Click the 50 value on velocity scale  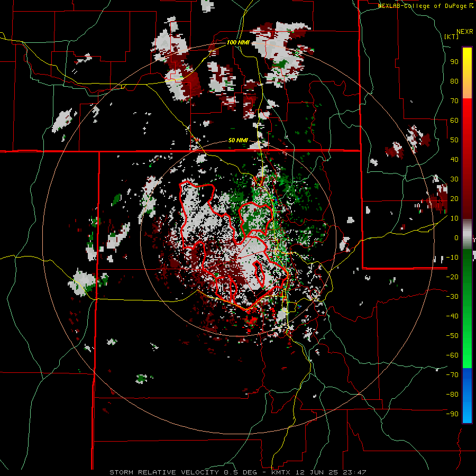tap(454, 140)
